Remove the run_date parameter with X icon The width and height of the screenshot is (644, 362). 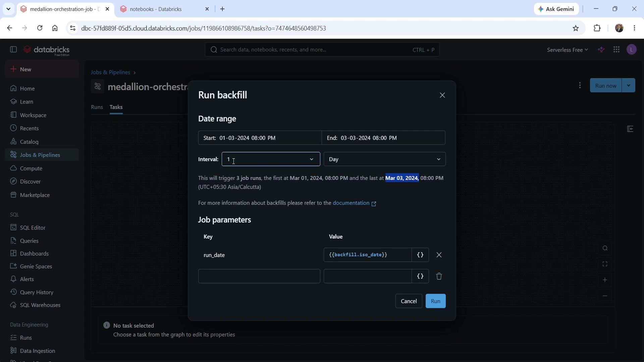[x=439, y=255]
